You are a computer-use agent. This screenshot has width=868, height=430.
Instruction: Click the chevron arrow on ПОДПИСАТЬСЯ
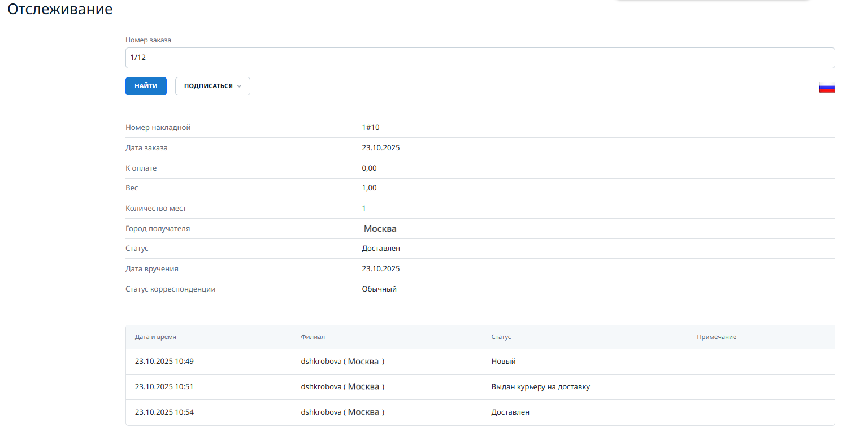239,86
